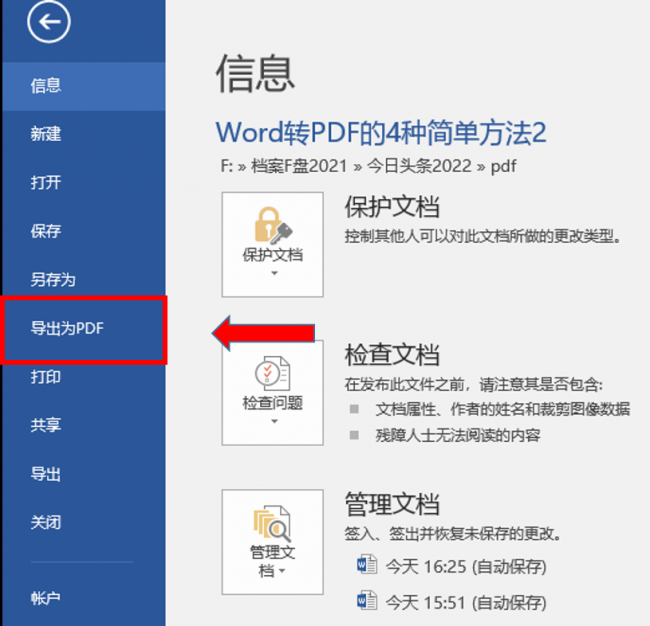Viewport: 650px width, 626px height.
Task: Open the 打印 page
Action: (84, 377)
